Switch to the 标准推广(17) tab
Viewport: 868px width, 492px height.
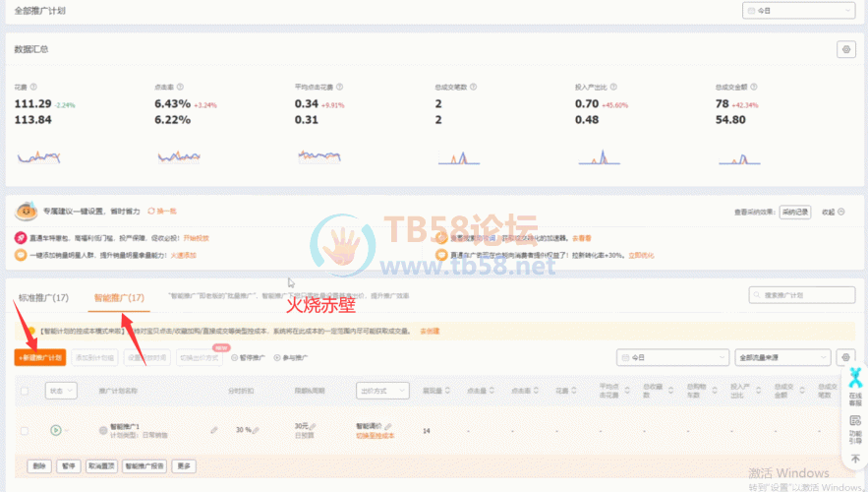pos(43,297)
